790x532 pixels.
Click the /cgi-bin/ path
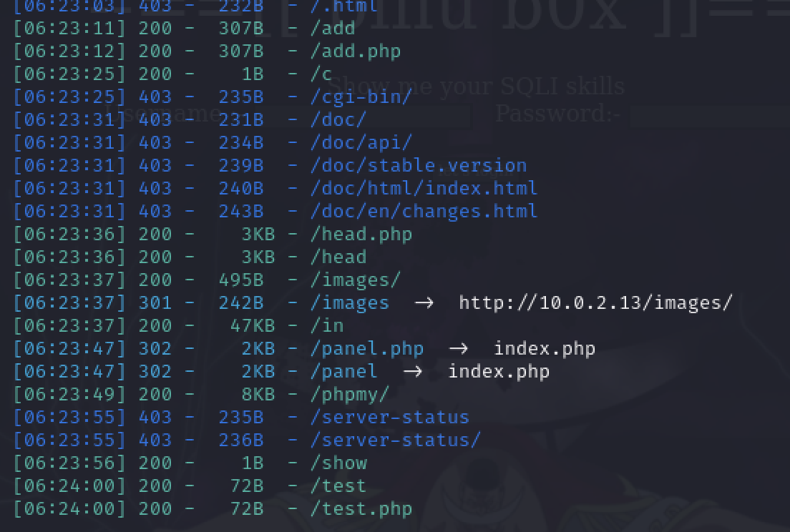tap(361, 97)
